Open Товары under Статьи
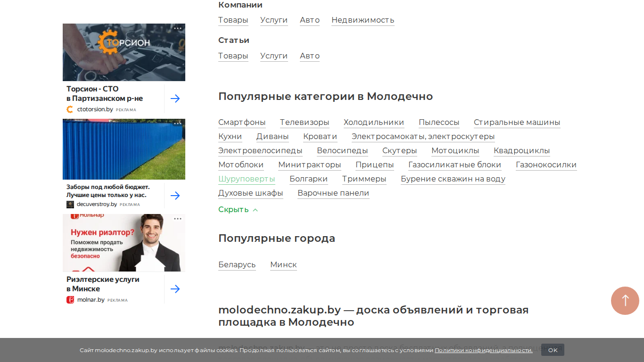The image size is (644, 362). point(233,56)
